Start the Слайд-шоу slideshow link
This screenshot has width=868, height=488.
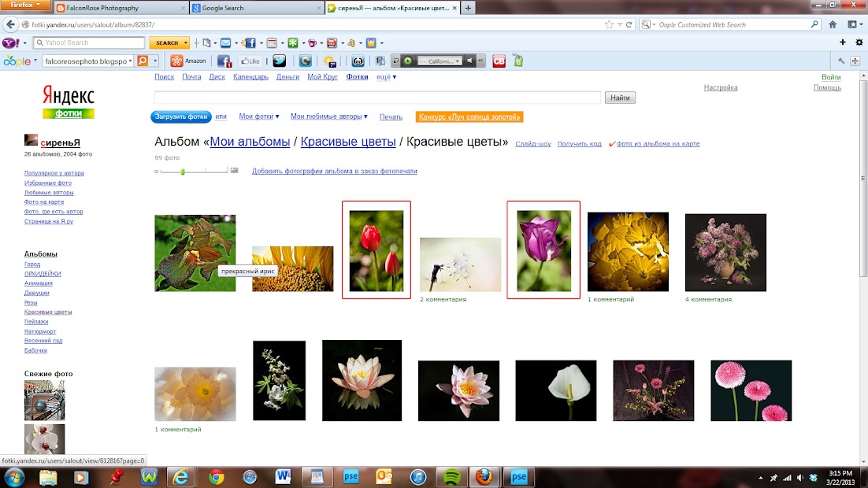click(x=533, y=144)
